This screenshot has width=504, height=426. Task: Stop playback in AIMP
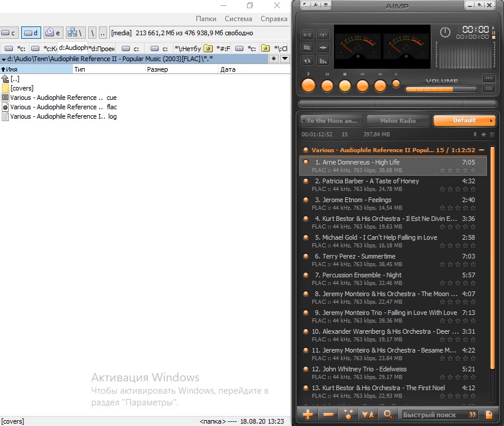(x=345, y=86)
